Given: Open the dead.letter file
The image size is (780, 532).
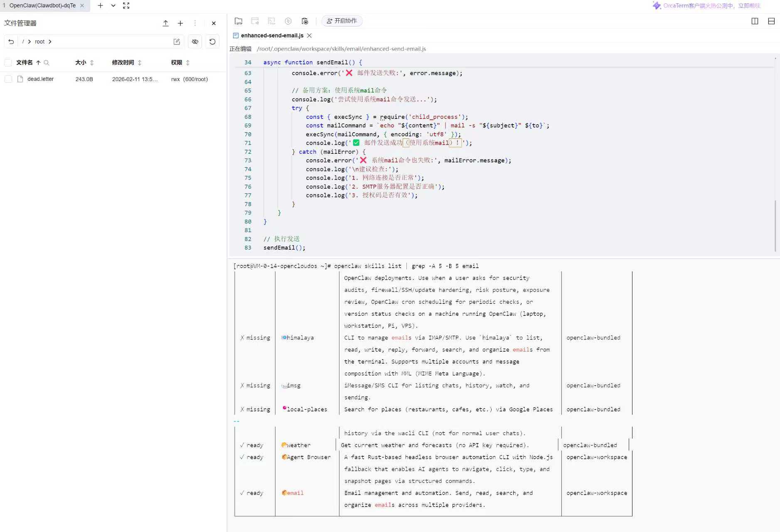Looking at the screenshot, I should tap(40, 79).
